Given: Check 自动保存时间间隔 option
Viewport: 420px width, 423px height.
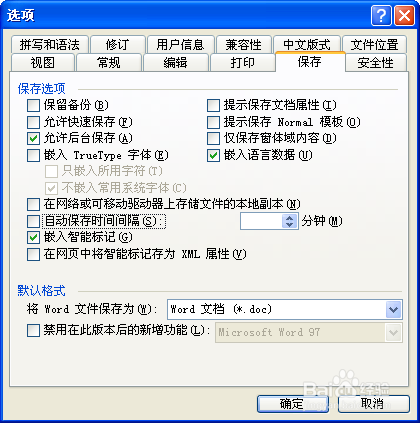Looking at the screenshot, I should (x=33, y=221).
